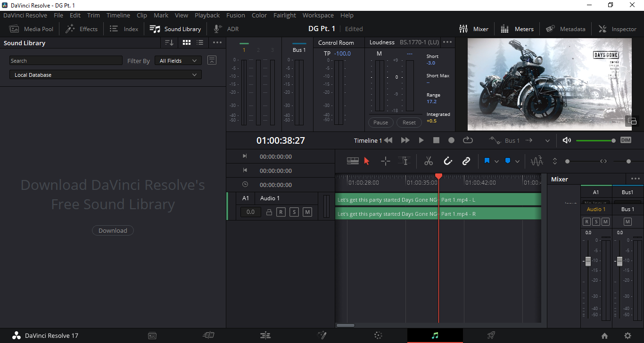Open Loudness panel options menu
This screenshot has height=343, width=644.
pyautogui.click(x=447, y=42)
